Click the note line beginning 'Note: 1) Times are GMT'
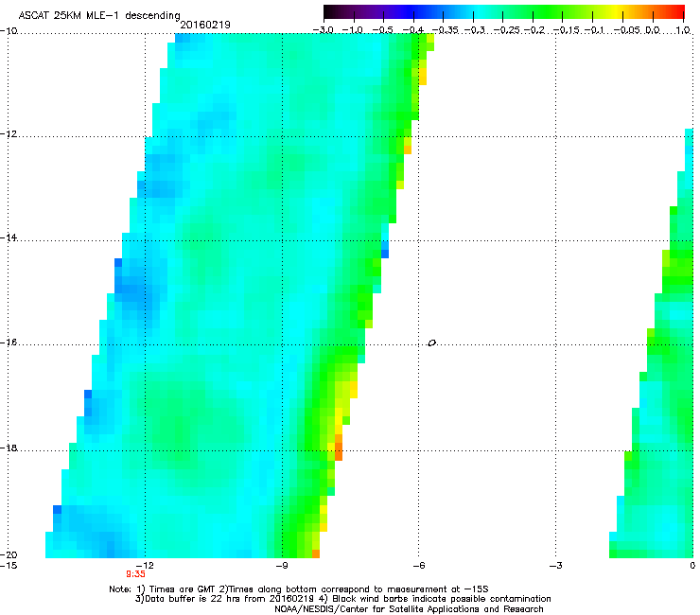 point(299,589)
